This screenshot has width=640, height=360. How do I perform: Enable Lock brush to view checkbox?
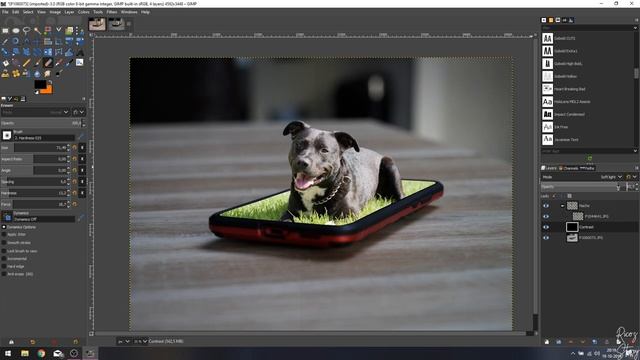pyautogui.click(x=4, y=251)
